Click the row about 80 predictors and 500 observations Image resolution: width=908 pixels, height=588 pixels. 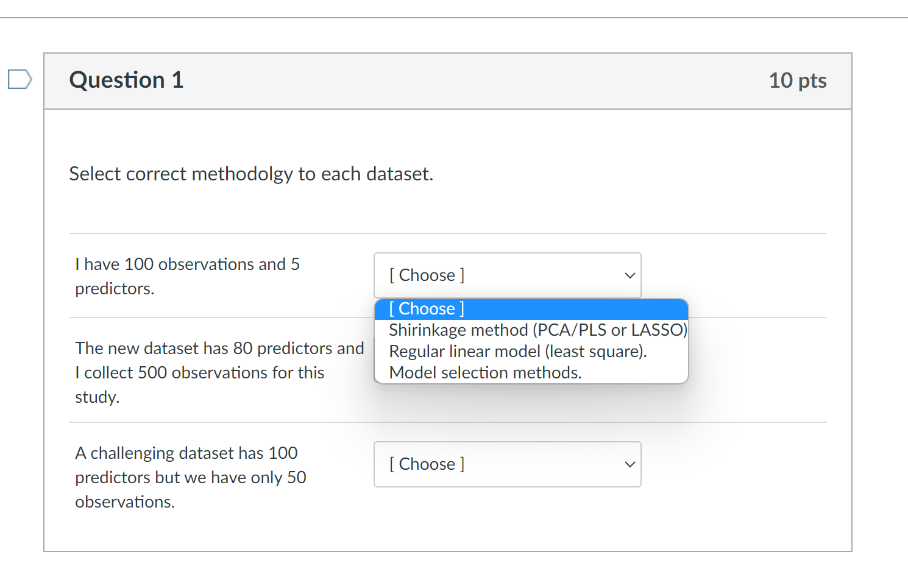(x=219, y=372)
